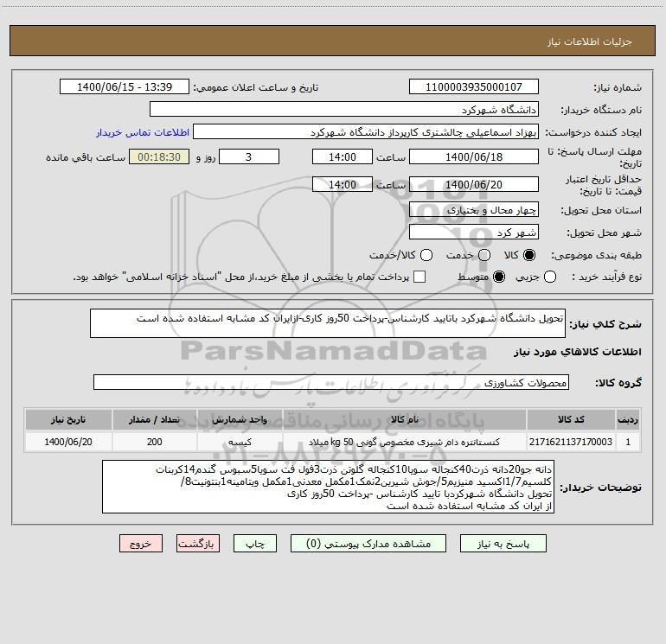Toggle the اسناد خزانه اسلامی payment checkbox
The image size is (666, 644).
419,277
